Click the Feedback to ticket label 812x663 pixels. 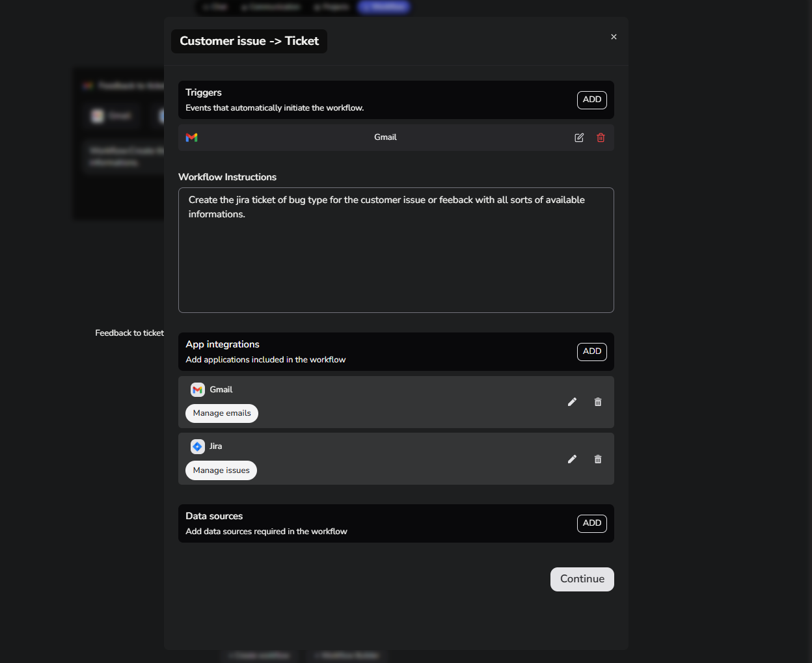(x=129, y=333)
